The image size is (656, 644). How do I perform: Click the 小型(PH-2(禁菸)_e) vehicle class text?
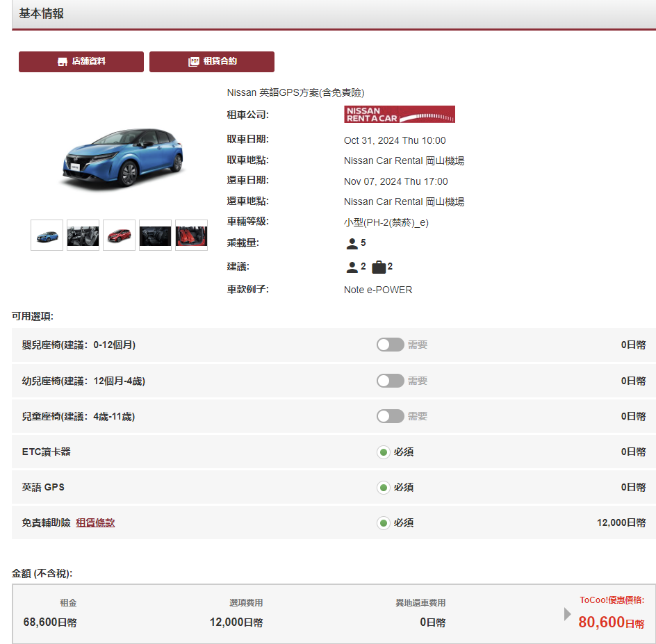click(386, 222)
